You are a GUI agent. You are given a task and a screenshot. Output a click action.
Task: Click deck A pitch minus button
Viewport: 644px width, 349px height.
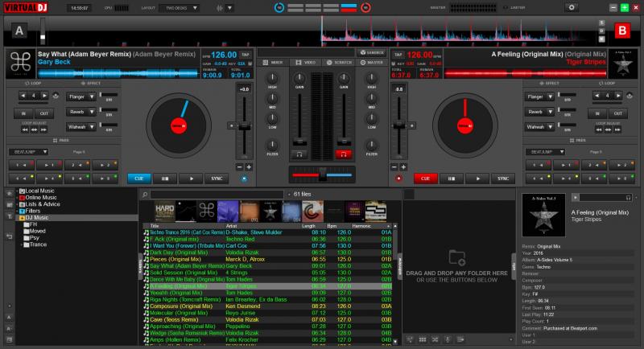239,167
